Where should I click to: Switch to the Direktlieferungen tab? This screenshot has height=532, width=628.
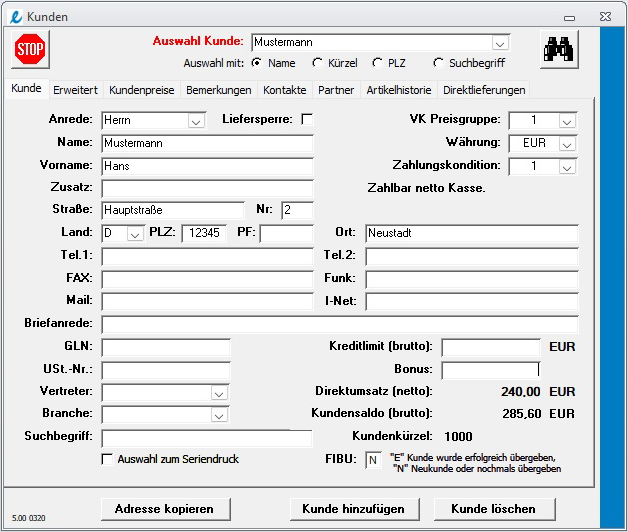pos(484,90)
